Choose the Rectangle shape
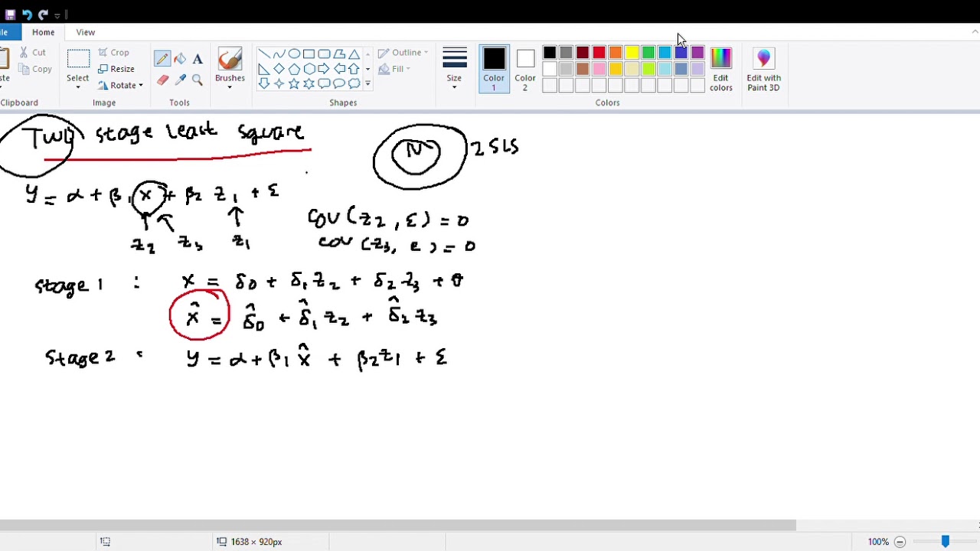980x551 pixels. [x=309, y=54]
